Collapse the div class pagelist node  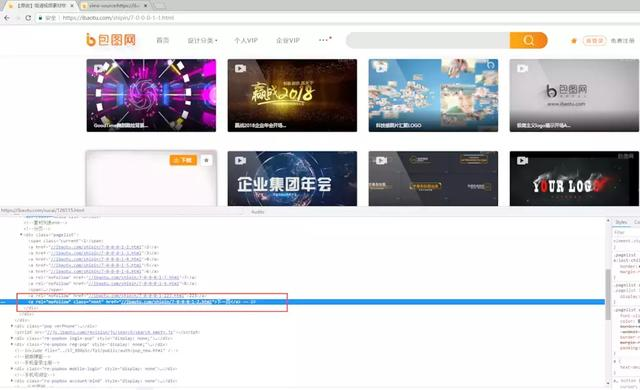pyautogui.click(x=21, y=235)
